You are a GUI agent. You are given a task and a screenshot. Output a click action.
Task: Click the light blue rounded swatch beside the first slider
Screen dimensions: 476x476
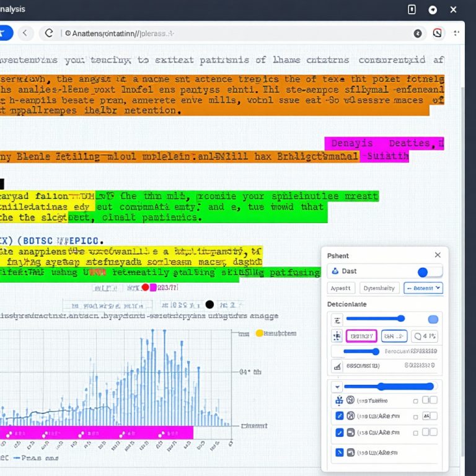[433, 319]
